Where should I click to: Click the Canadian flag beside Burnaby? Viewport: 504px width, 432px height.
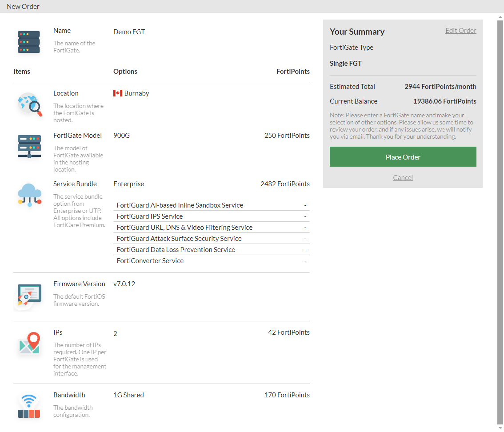[117, 93]
